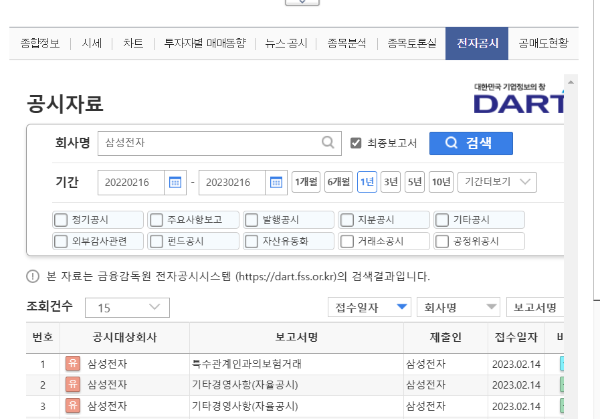This screenshot has width=600, height=419.
Task: Click the magnifier icon in company name field
Action: tap(328, 143)
